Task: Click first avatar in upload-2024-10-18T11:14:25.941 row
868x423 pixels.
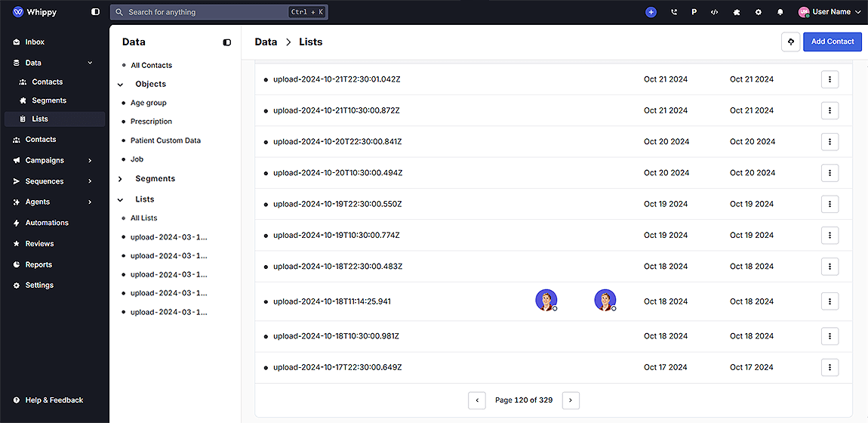Action: click(x=546, y=300)
